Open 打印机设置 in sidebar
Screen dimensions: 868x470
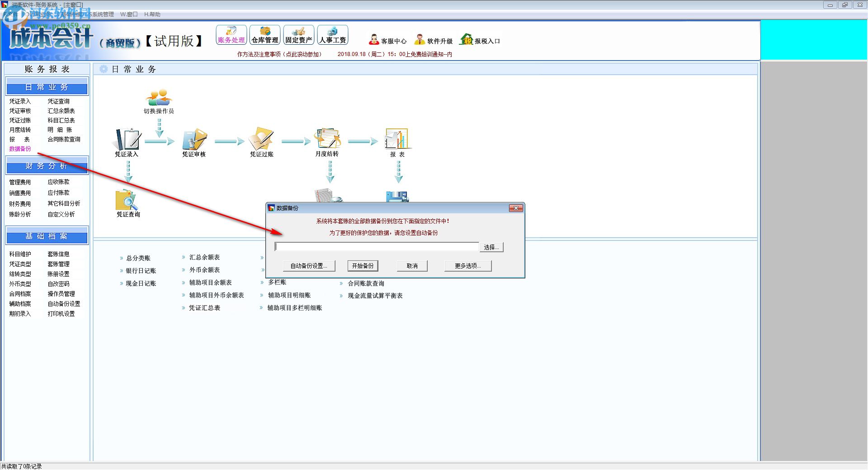point(61,314)
